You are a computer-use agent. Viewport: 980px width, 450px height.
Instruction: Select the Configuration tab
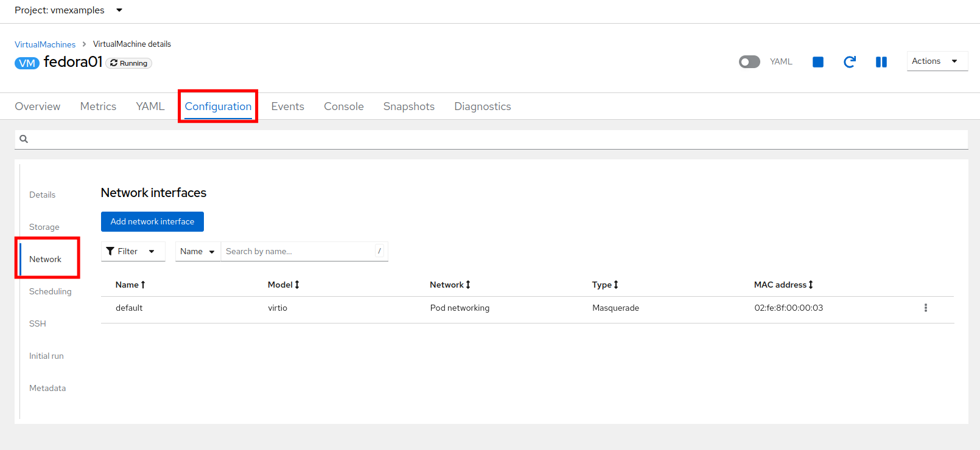coord(218,106)
